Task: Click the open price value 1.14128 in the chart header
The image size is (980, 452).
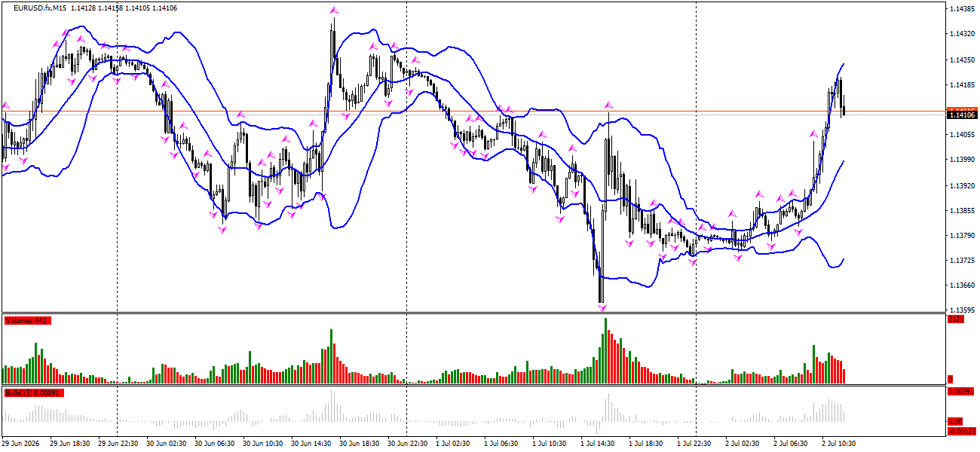Action: pyautogui.click(x=83, y=8)
